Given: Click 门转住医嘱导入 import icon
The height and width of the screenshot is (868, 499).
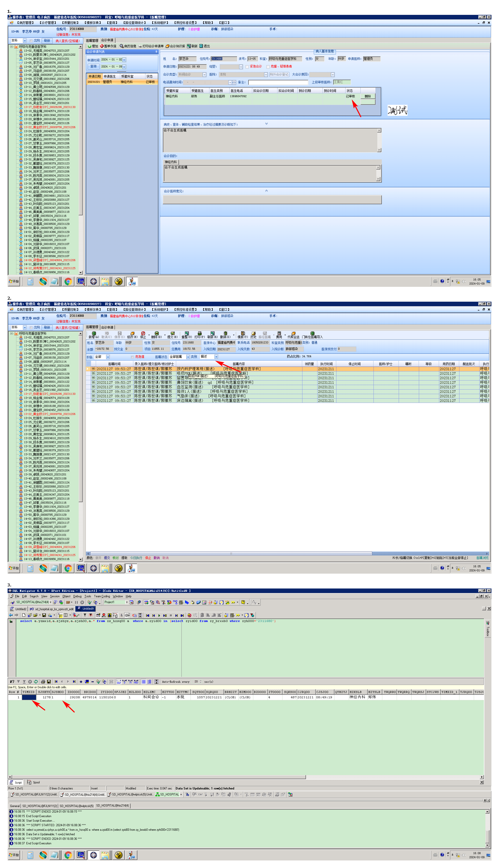Looking at the screenshot, I should 312,333.
